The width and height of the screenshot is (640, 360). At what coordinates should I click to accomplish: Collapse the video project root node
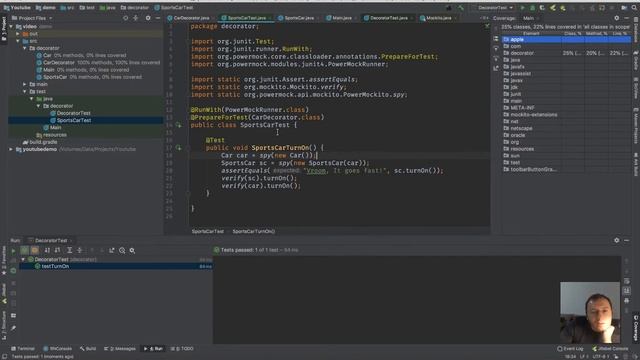pyautogui.click(x=11, y=27)
